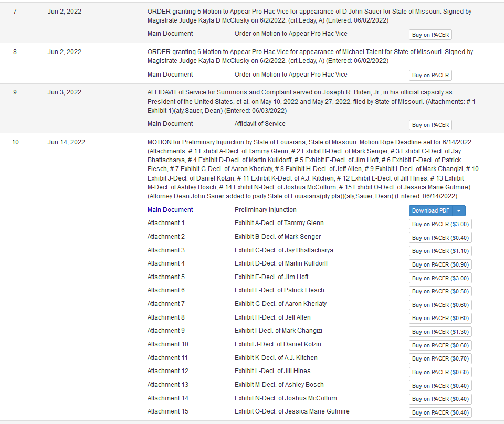The width and height of the screenshot is (504, 424).
Task: Click the 'Attachment 7' label
Action: (x=166, y=304)
